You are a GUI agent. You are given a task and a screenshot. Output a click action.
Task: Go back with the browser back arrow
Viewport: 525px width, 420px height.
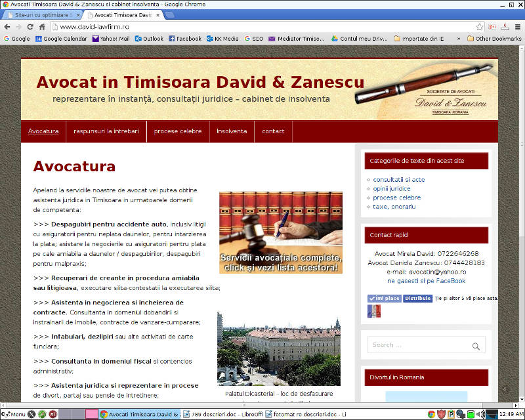7,27
